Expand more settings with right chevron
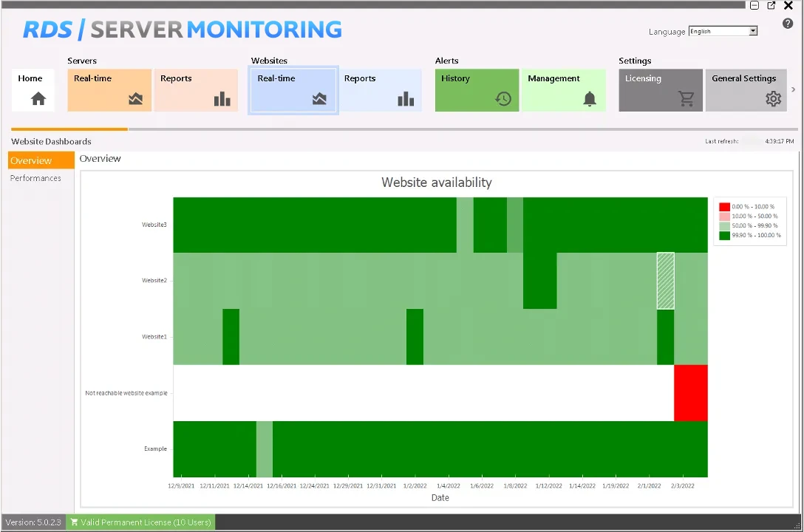Viewport: 804px width, 532px height. click(794, 89)
